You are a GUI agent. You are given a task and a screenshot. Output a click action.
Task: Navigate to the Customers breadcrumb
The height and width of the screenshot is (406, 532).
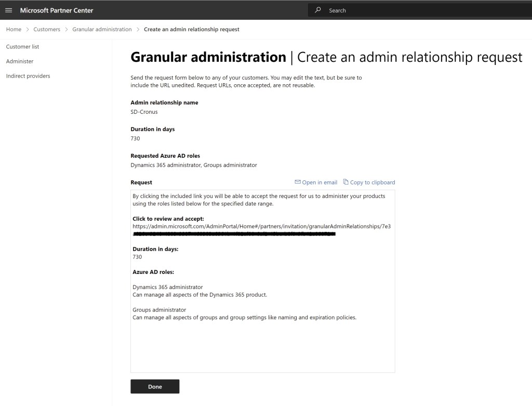(47, 30)
